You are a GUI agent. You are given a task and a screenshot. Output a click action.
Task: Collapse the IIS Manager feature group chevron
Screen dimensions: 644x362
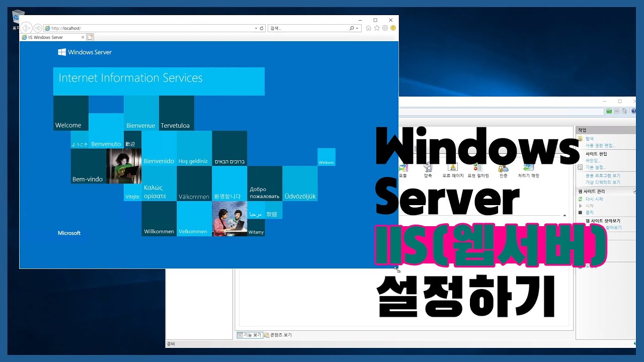tap(565, 216)
